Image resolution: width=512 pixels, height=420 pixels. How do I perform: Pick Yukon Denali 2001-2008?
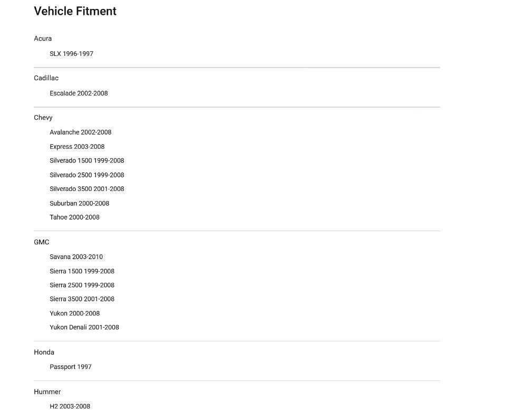84,327
